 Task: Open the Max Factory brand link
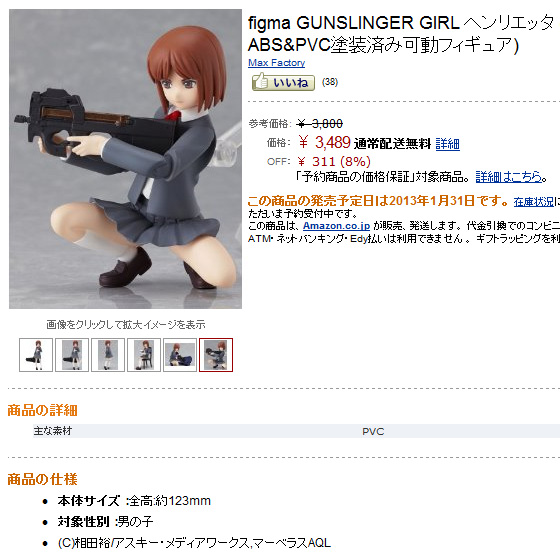[x=276, y=63]
